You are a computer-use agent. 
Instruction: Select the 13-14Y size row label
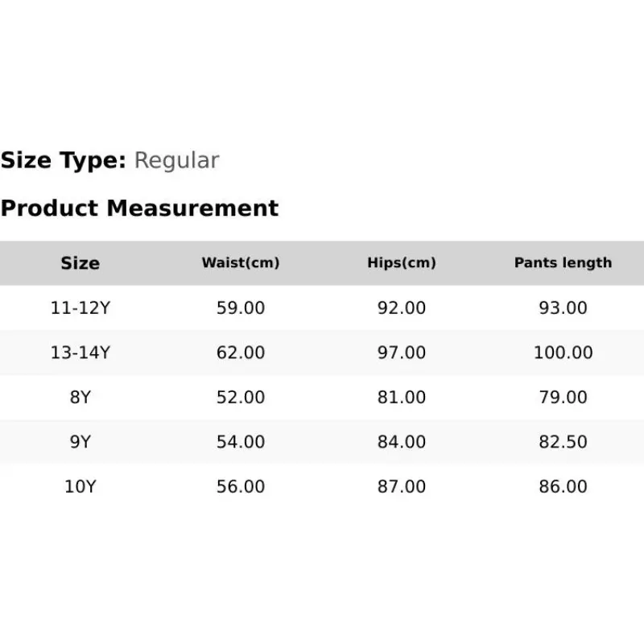tap(80, 353)
